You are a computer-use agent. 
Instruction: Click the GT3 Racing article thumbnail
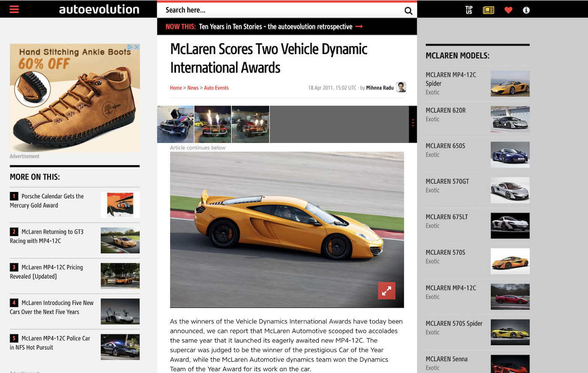point(120,240)
